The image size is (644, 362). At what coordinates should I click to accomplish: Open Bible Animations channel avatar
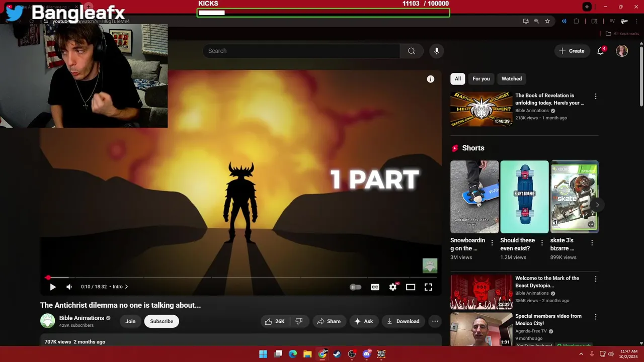[47, 321]
